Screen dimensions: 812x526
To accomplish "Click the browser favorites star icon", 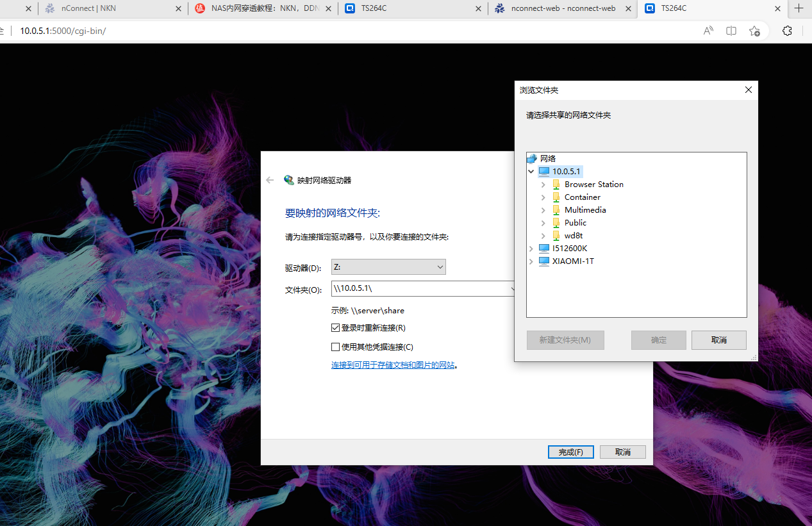I will [x=754, y=30].
